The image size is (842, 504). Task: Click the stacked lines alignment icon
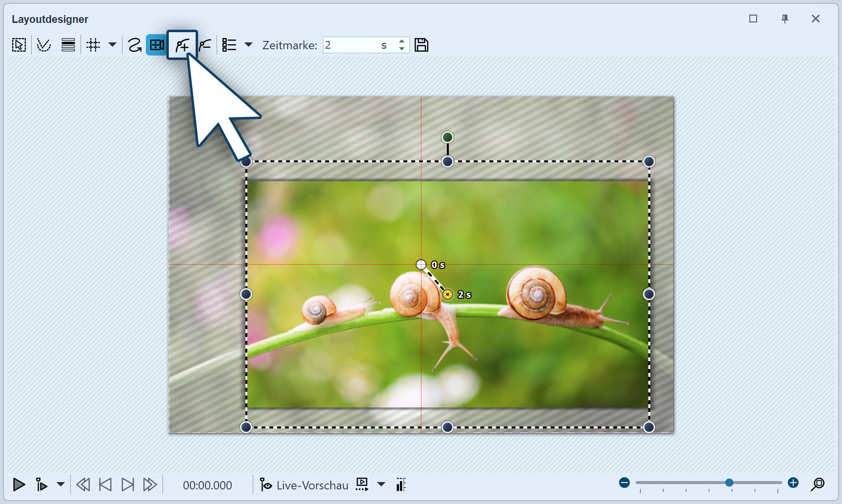point(68,45)
